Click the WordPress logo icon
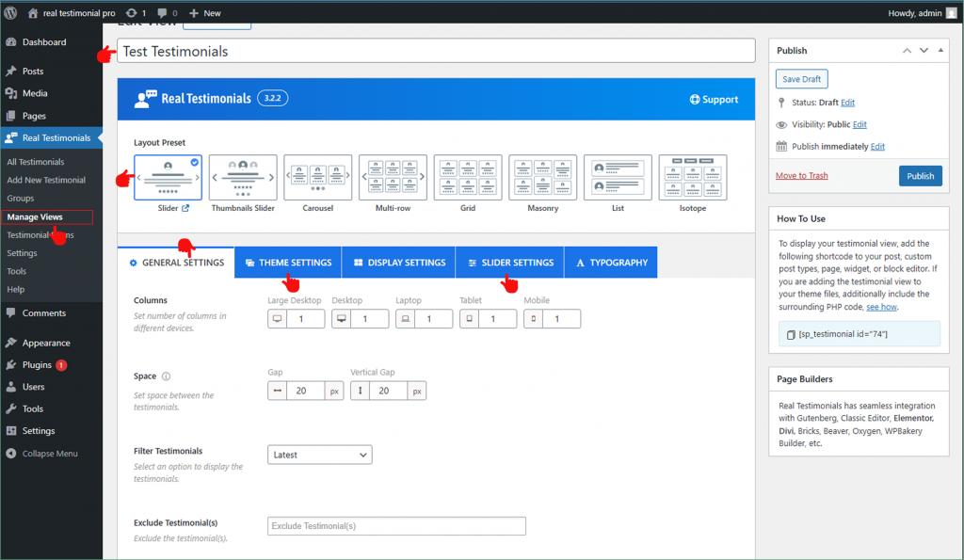This screenshot has height=560, width=964. click(10, 13)
